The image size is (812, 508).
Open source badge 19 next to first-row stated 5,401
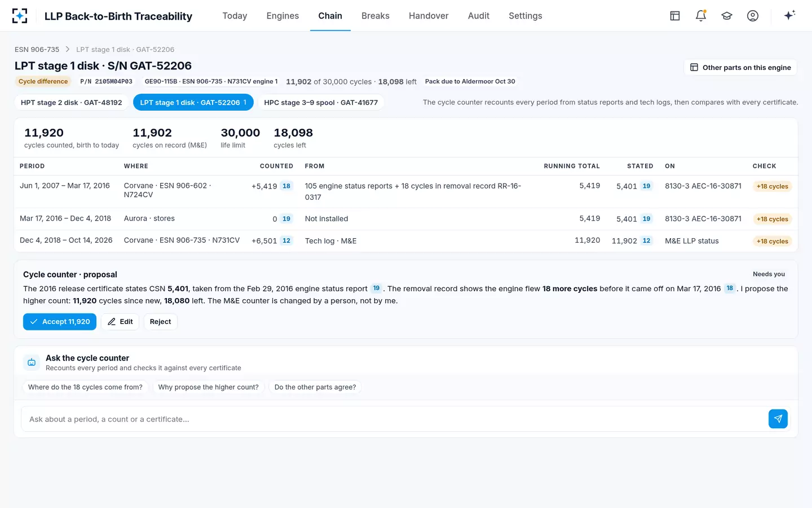coord(646,186)
